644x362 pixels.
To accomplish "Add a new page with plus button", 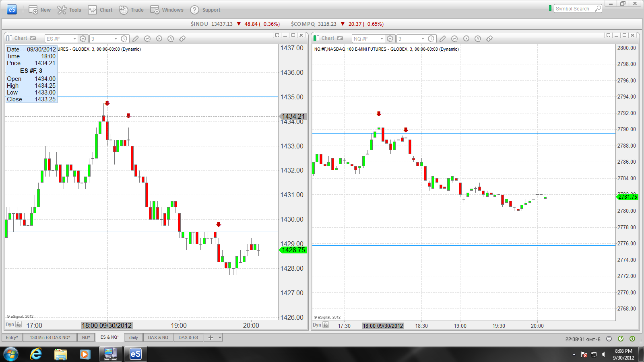I will coord(211,337).
